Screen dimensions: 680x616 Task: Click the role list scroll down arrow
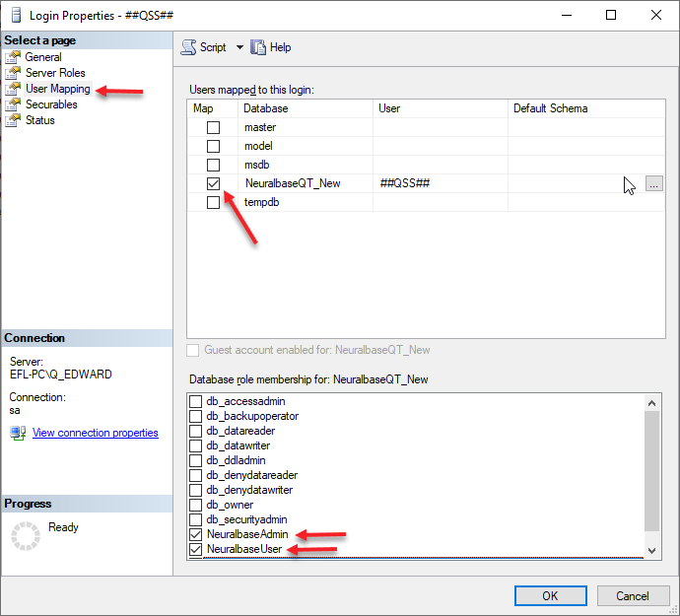click(651, 551)
